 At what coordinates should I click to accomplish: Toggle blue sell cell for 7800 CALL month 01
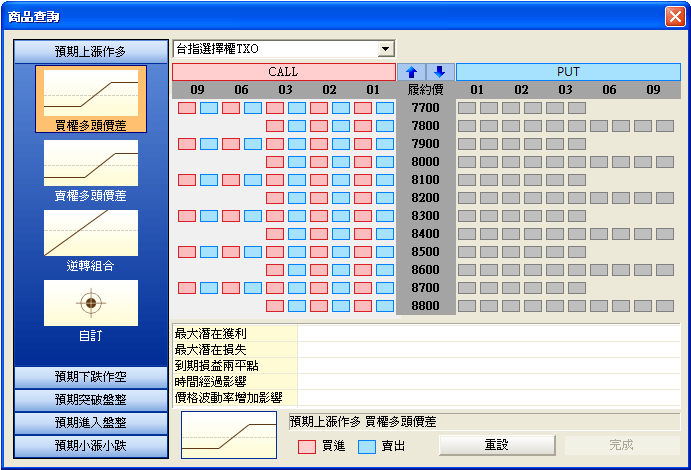[385, 126]
